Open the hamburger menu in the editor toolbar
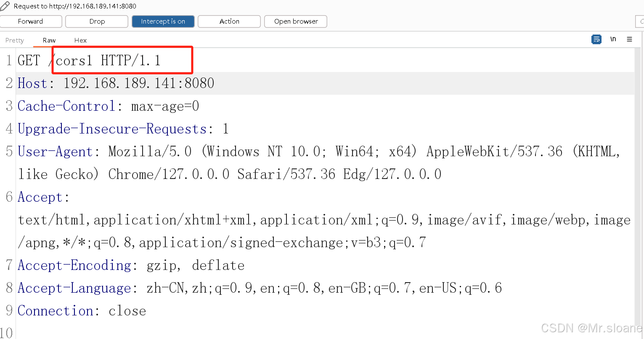This screenshot has width=644, height=339. pyautogui.click(x=629, y=39)
